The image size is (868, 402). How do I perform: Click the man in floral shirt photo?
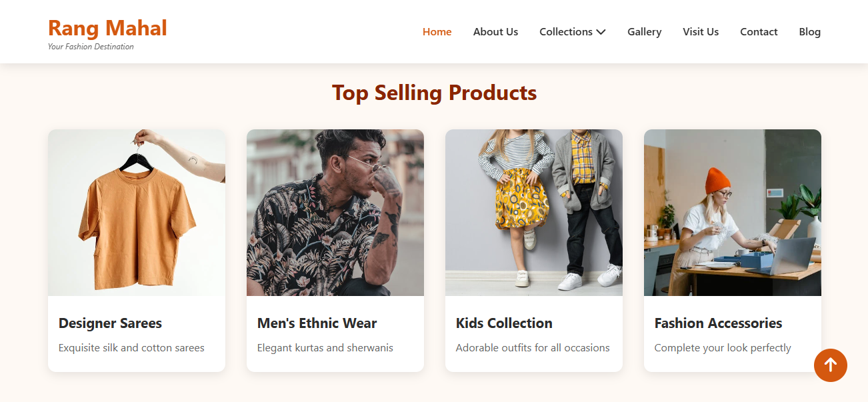(335, 213)
